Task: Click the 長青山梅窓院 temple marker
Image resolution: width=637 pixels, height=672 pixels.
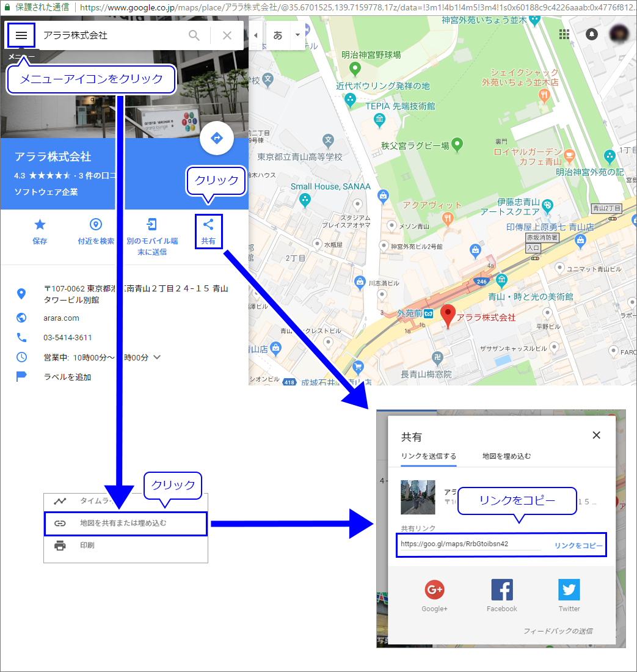Action: click(x=437, y=357)
